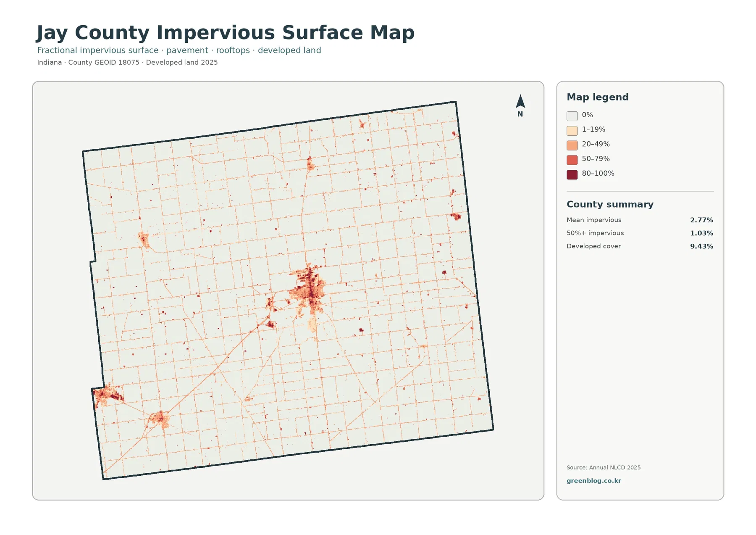Click the Source: Annual NLCD 2025 text

604,467
